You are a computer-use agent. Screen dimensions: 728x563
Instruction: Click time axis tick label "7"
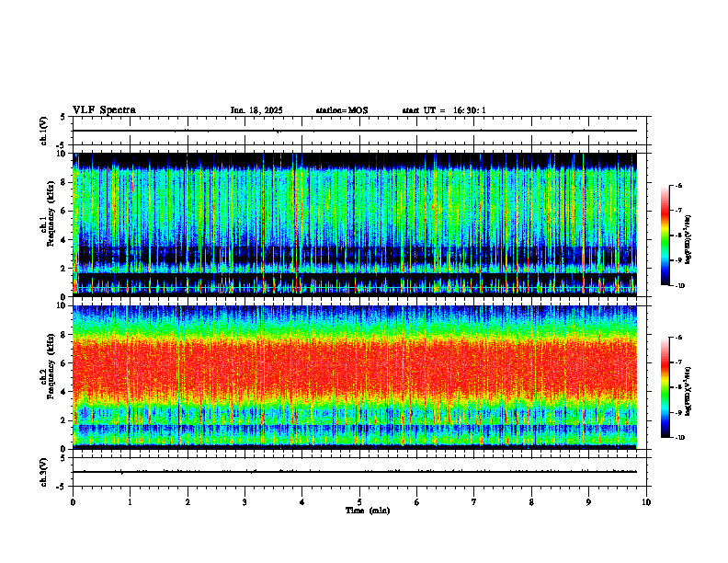pyautogui.click(x=474, y=502)
